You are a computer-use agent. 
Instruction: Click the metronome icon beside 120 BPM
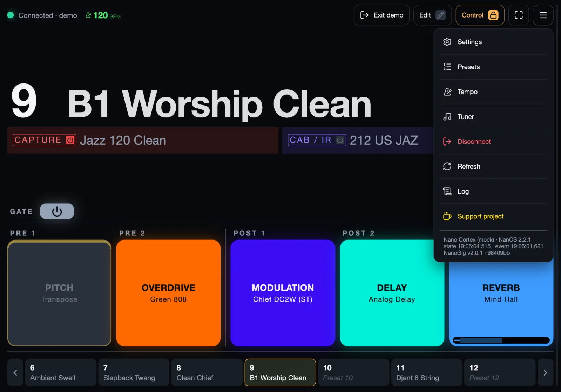pos(88,15)
